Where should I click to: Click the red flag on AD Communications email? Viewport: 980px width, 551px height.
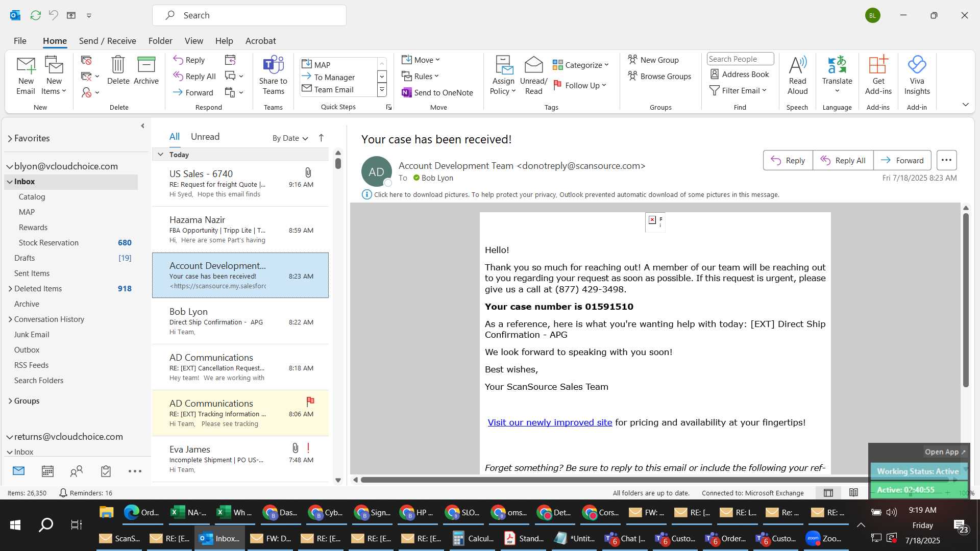point(310,401)
